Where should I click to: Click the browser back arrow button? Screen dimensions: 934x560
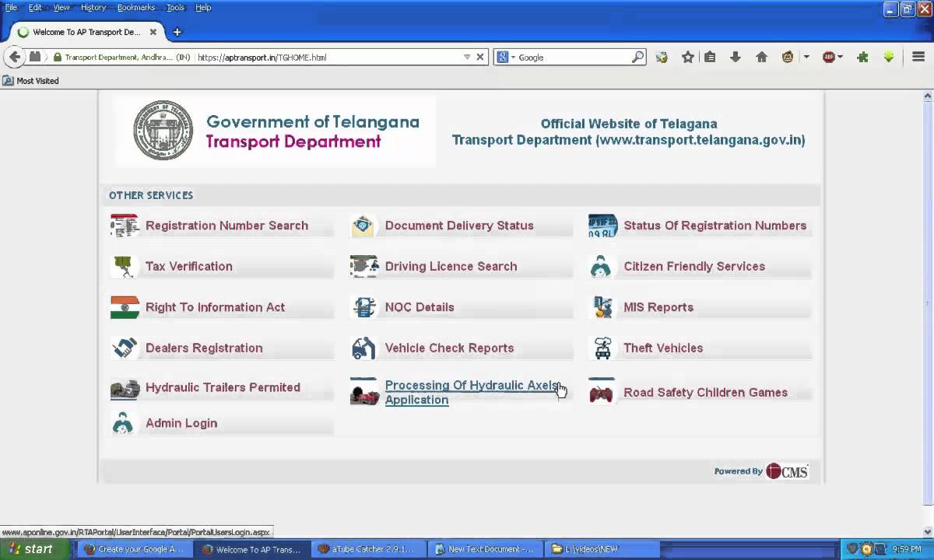15,57
